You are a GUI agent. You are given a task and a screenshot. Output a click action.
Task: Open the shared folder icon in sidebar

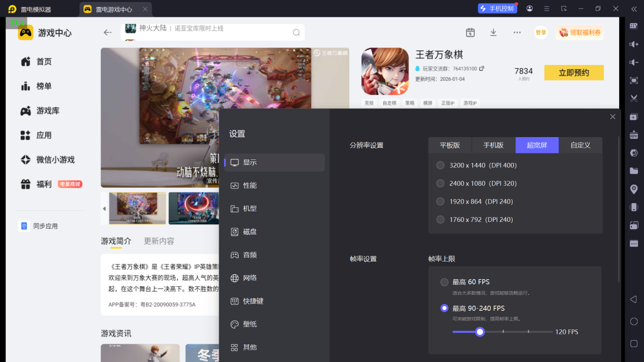pyautogui.click(x=633, y=171)
